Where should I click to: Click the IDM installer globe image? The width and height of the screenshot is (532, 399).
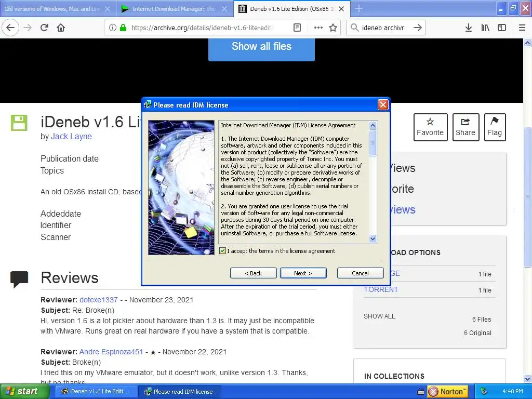181,187
